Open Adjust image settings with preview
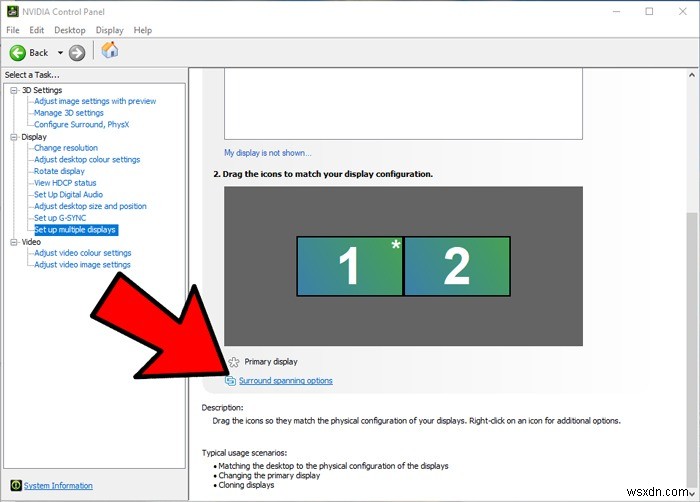Image resolution: width=700 pixels, height=502 pixels. pyautogui.click(x=95, y=101)
